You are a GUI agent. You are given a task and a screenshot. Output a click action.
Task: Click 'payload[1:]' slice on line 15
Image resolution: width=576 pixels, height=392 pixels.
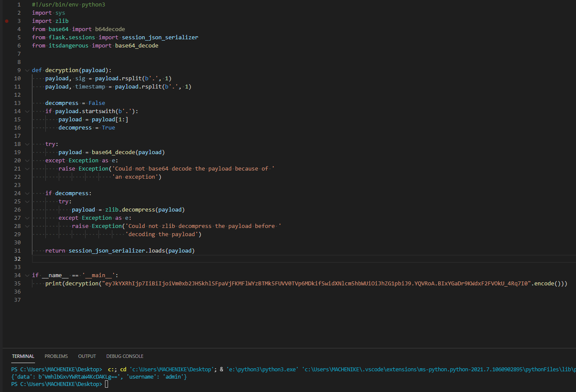pyautogui.click(x=110, y=119)
